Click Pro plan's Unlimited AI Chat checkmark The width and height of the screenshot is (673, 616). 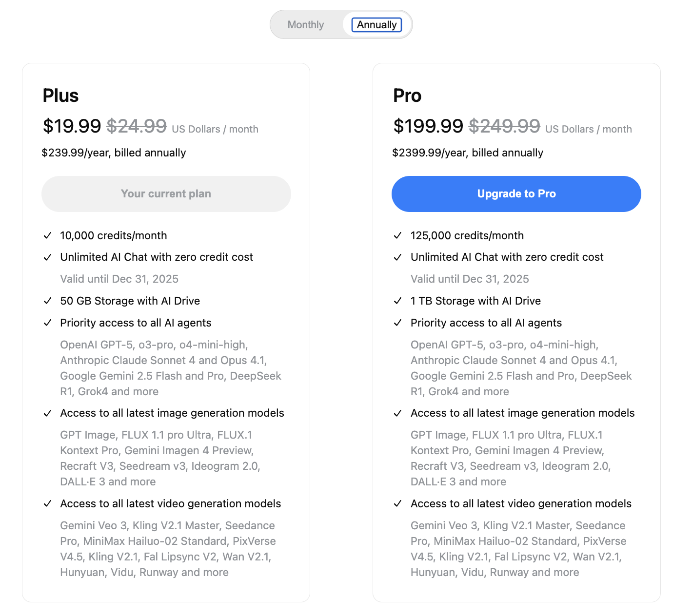coord(397,257)
